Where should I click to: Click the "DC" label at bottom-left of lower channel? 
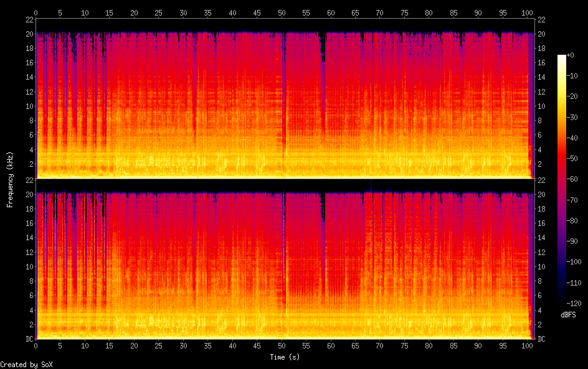[x=28, y=339]
